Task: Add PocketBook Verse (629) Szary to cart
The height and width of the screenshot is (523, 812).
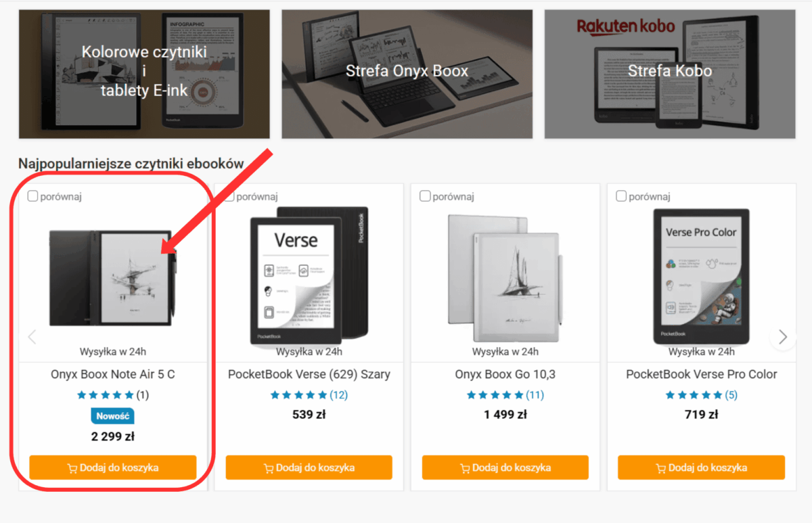Action: [x=309, y=468]
